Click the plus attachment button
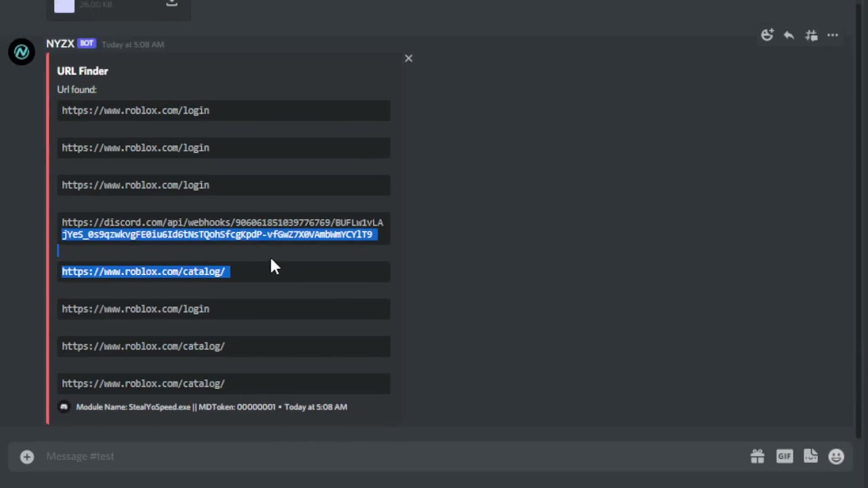The image size is (868, 488). pos(27,457)
